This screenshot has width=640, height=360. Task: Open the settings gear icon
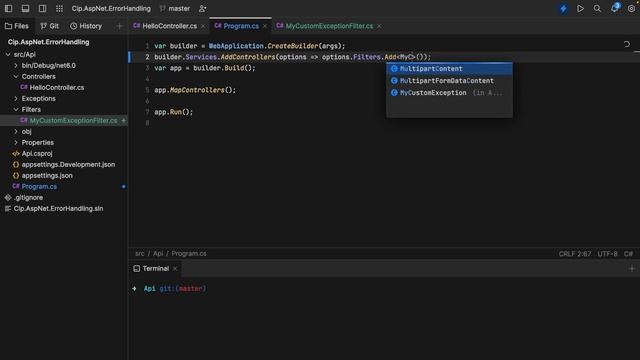(x=631, y=9)
